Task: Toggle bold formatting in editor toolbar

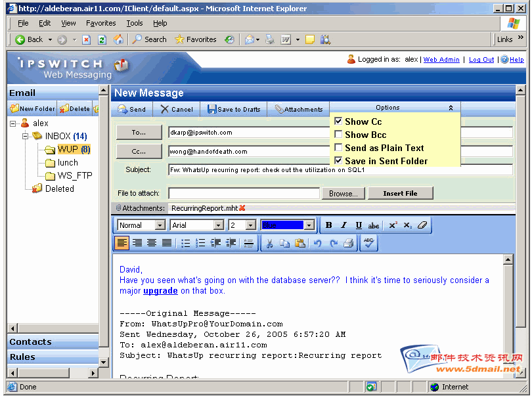Action: click(329, 225)
